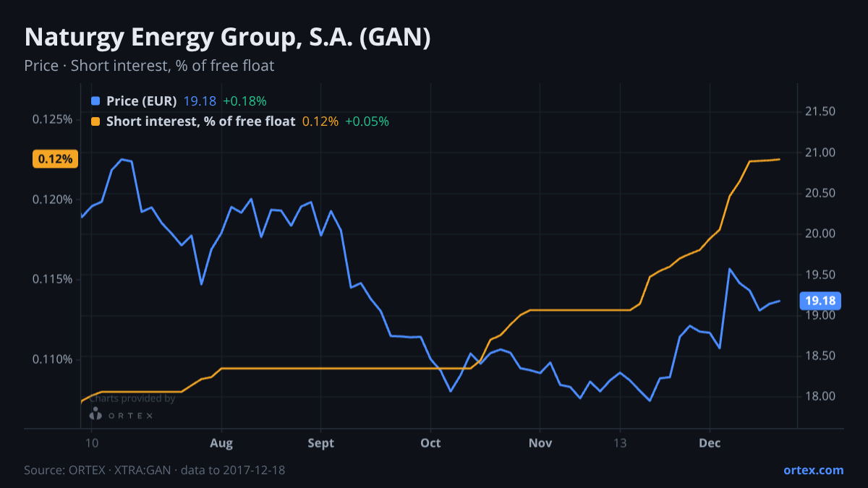Click the 20.00 right axis label
Screen dimensions: 868x488
820,234
